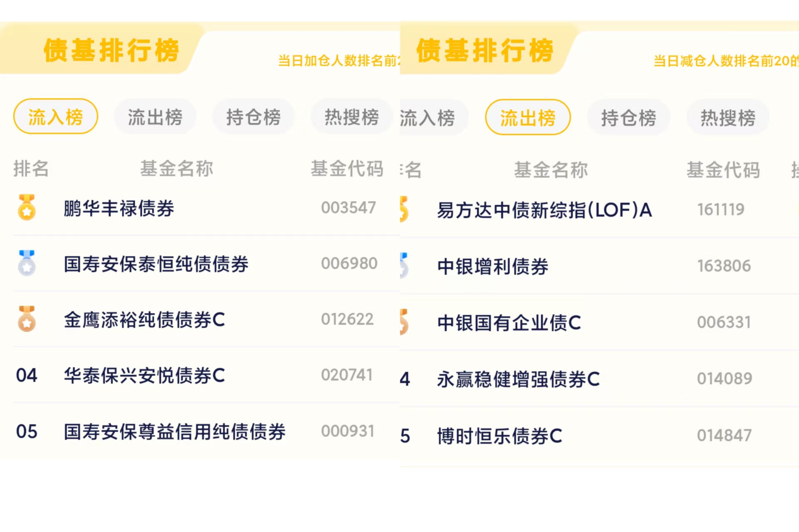
Task: Click the silver medal icon beside 国寿安保泰恒纯债债券
Action: (x=27, y=263)
